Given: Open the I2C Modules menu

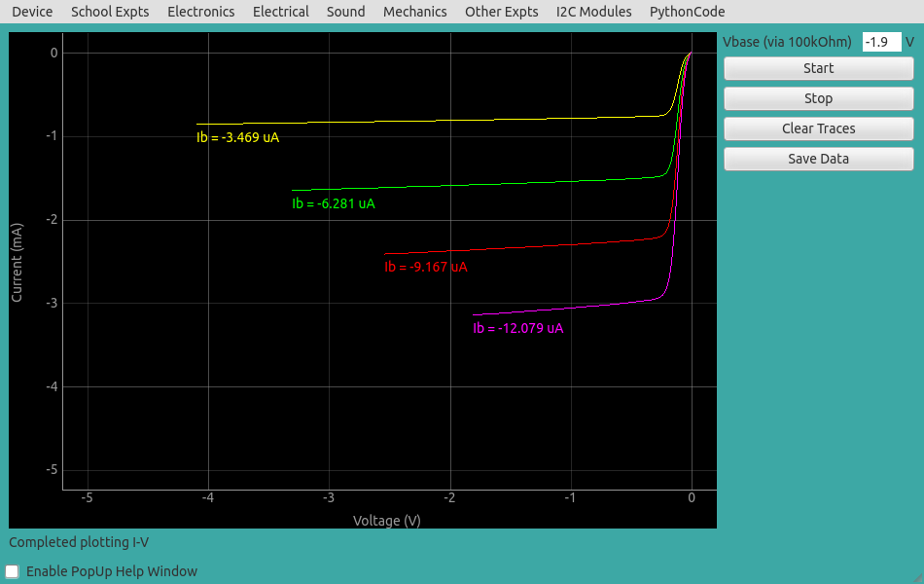Looking at the screenshot, I should click(593, 12).
